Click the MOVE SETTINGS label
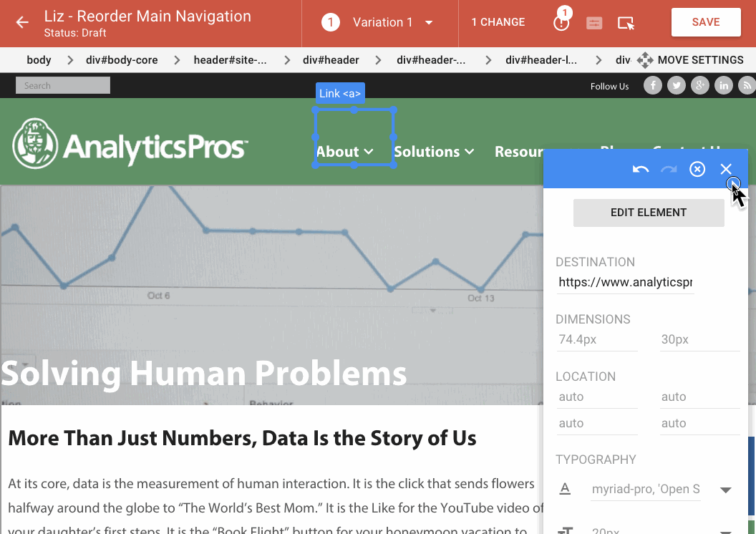The height and width of the screenshot is (534, 756). (x=701, y=60)
